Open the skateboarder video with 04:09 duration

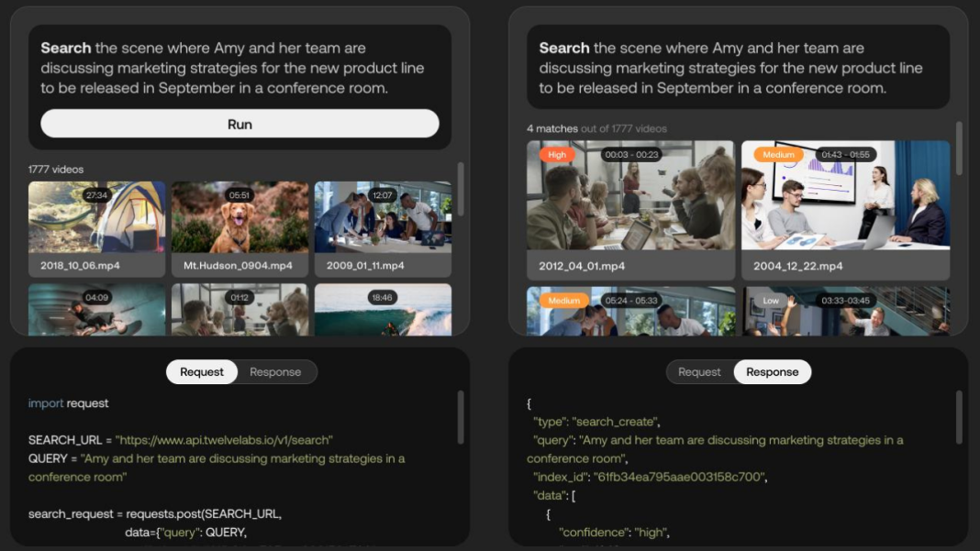pos(97,310)
